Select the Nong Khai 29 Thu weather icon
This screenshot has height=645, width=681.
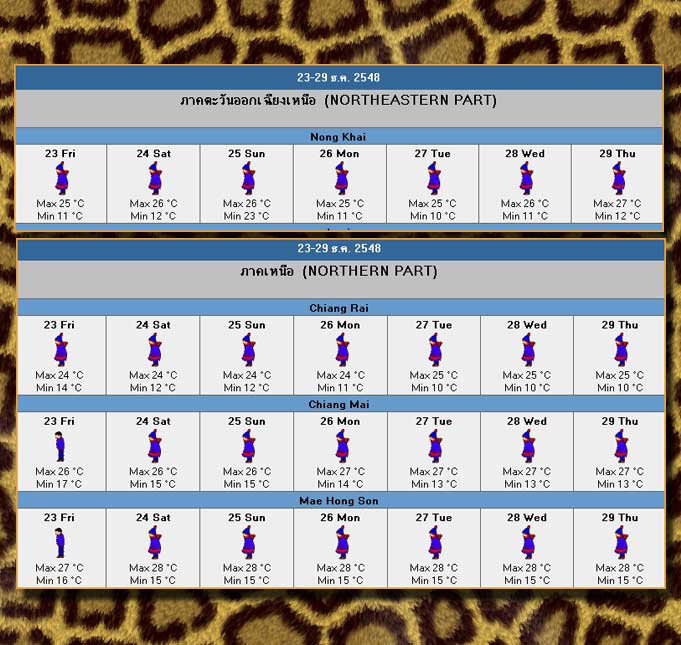click(x=619, y=178)
